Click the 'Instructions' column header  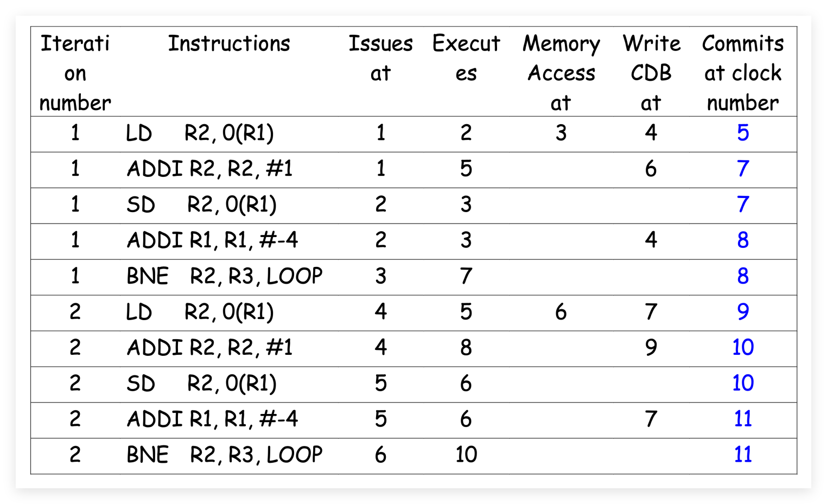point(228,43)
